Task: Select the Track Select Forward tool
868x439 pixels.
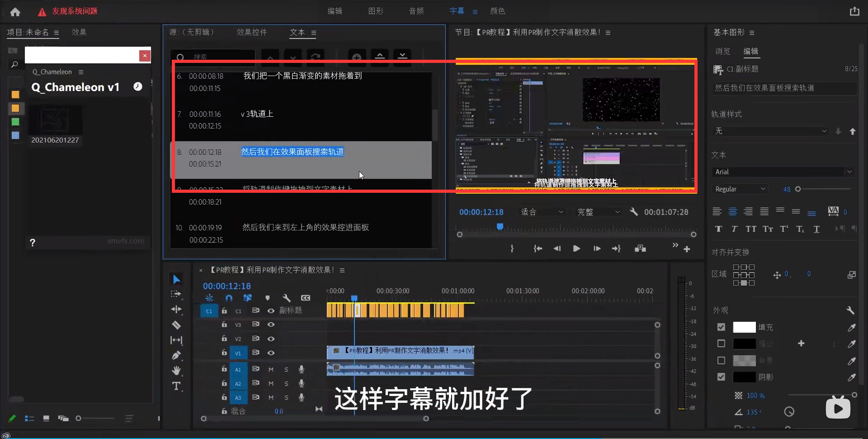Action: click(x=176, y=294)
